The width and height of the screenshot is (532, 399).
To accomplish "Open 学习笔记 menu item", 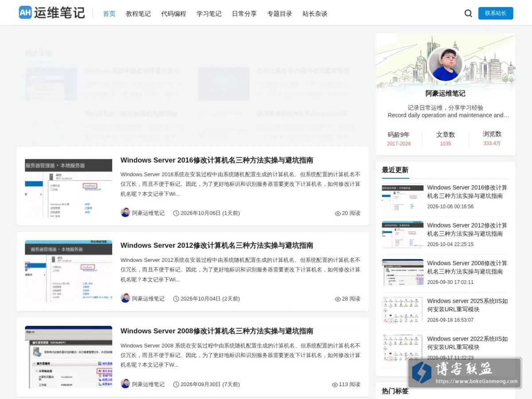I will pos(209,14).
